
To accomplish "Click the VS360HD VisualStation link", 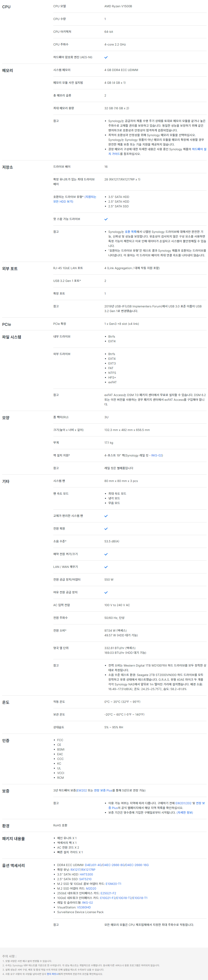I will (x=84, y=907).
